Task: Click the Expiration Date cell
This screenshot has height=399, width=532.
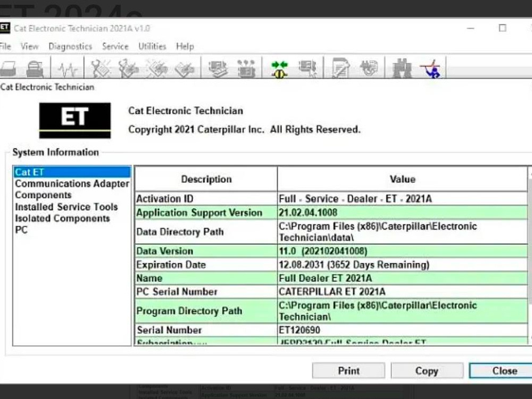Action: pyautogui.click(x=206, y=264)
